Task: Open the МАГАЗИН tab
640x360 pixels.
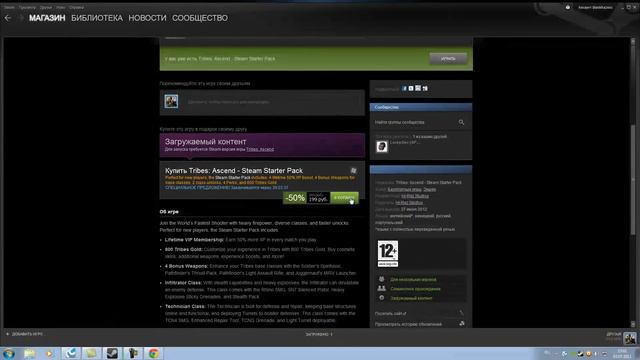Action: click(47, 18)
